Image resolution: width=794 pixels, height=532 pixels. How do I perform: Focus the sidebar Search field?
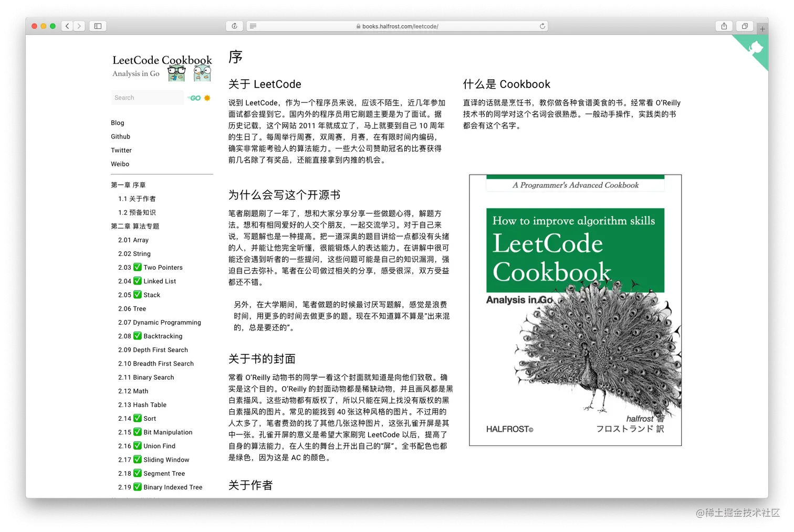click(147, 98)
